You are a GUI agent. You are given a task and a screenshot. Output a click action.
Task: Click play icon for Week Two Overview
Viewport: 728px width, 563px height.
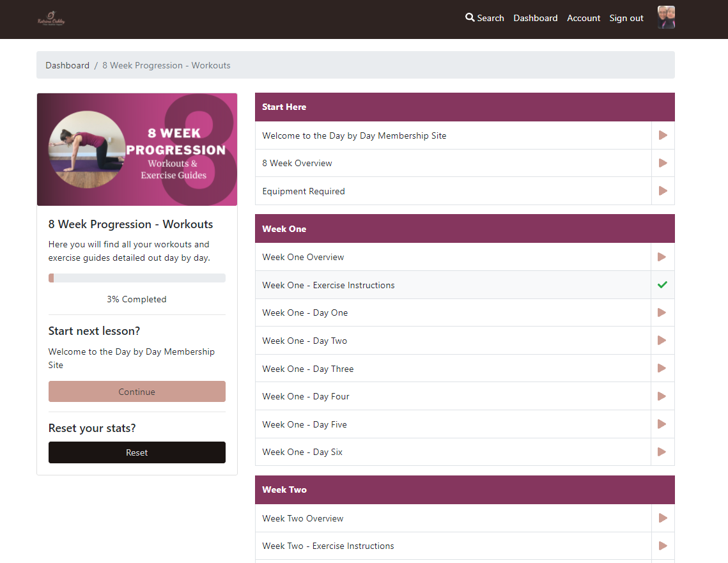(x=663, y=518)
